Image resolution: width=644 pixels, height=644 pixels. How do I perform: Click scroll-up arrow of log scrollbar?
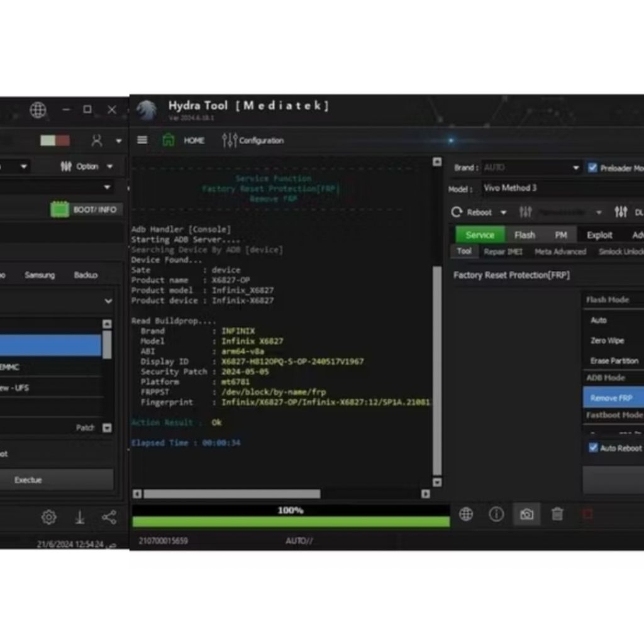coord(438,162)
